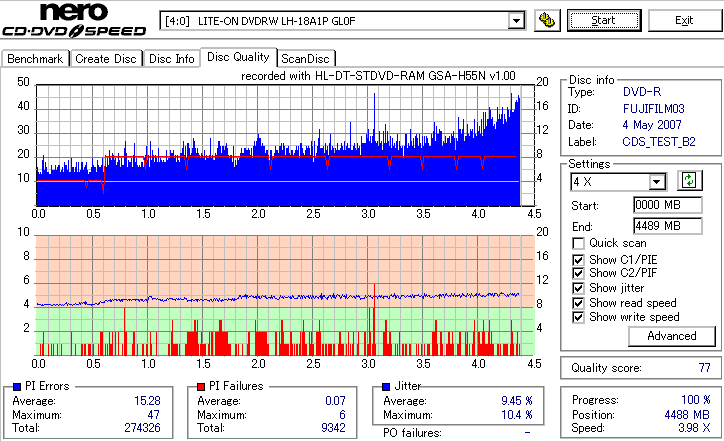Viewport: 724px width, 441px height.
Task: Enable the Quick scan checkbox
Action: tap(578, 243)
